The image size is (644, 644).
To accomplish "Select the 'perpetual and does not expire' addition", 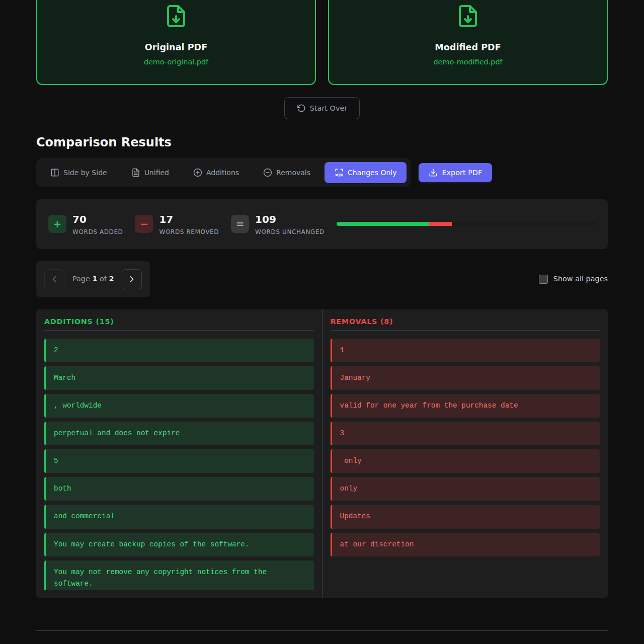I will pos(179,433).
